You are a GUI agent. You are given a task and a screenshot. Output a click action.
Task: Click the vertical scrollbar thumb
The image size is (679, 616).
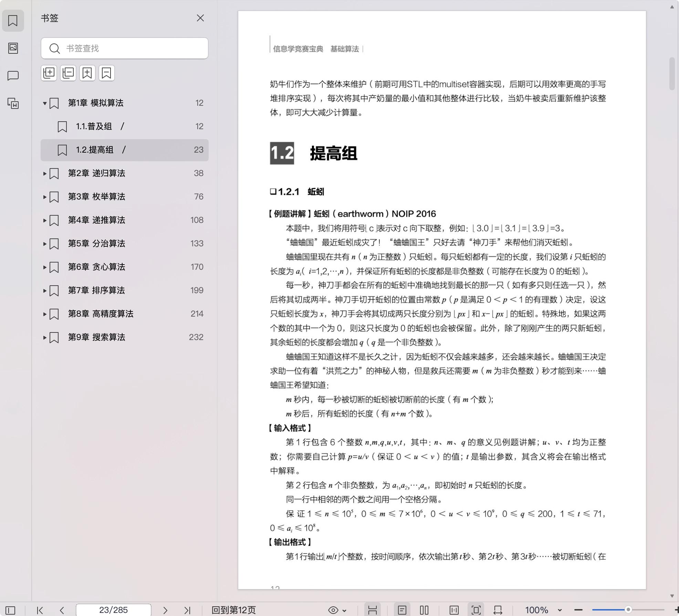672,74
